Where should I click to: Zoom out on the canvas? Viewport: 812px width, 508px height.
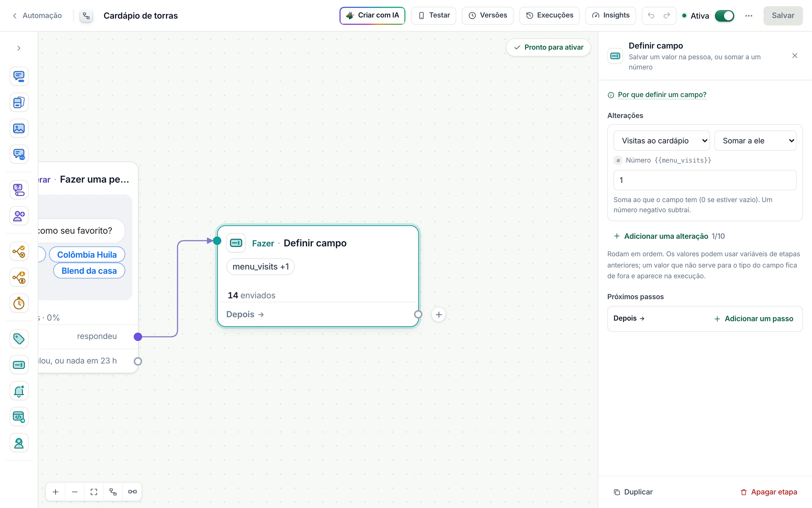(75, 492)
